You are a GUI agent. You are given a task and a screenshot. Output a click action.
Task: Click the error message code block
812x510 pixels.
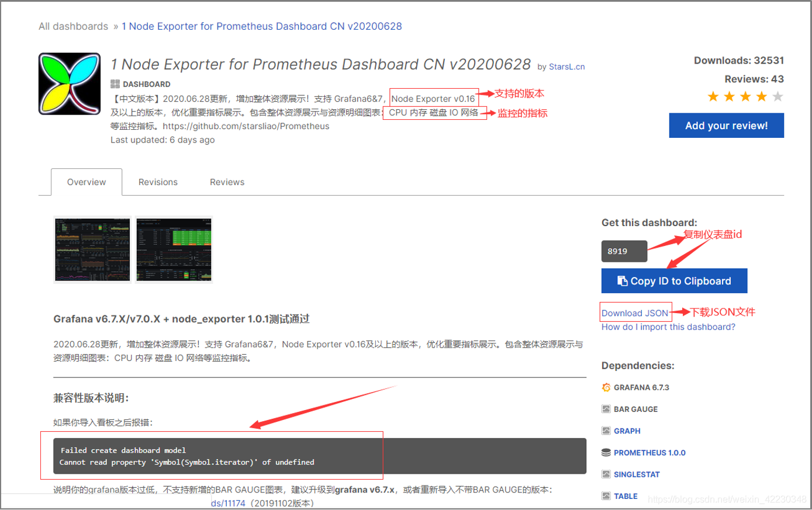point(320,456)
